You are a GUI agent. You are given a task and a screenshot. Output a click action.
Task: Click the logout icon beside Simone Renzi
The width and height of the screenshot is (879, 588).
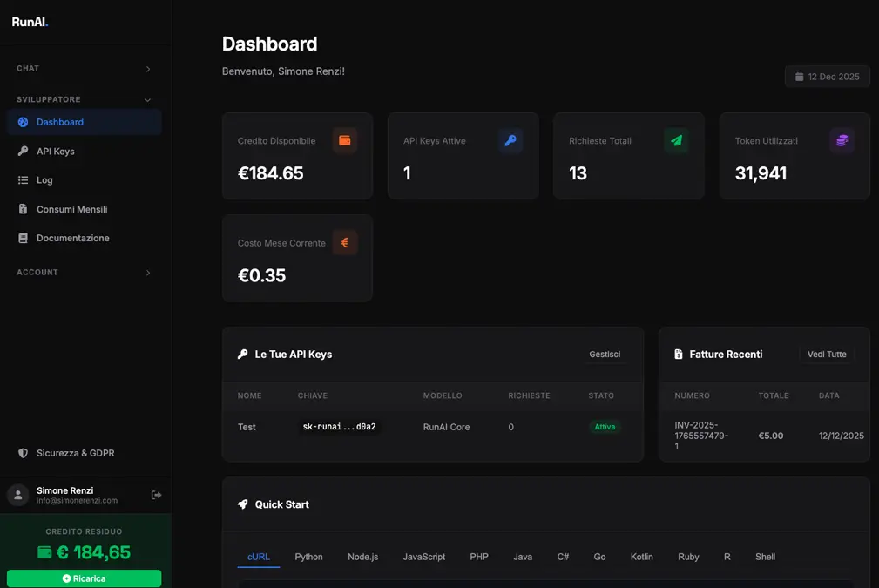point(157,495)
